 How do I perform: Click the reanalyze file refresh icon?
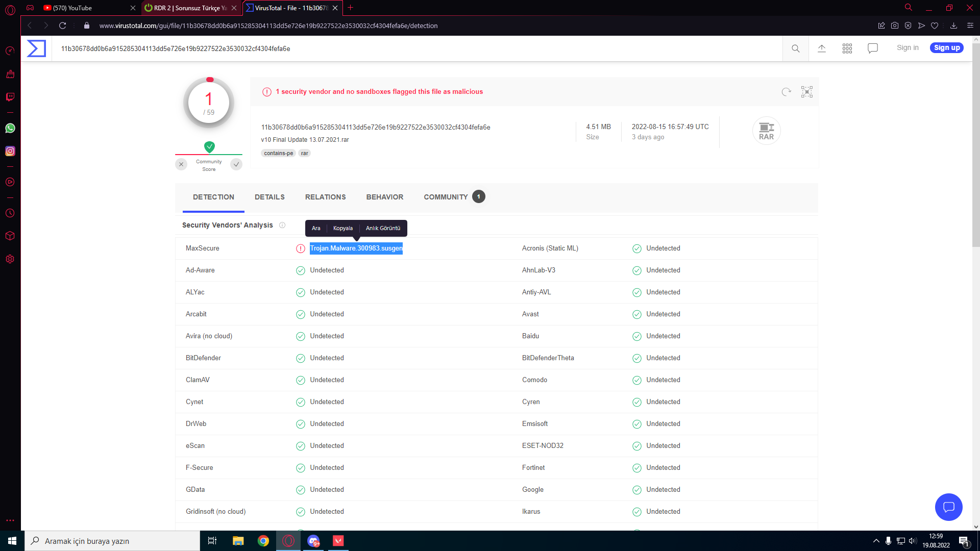[x=786, y=92]
